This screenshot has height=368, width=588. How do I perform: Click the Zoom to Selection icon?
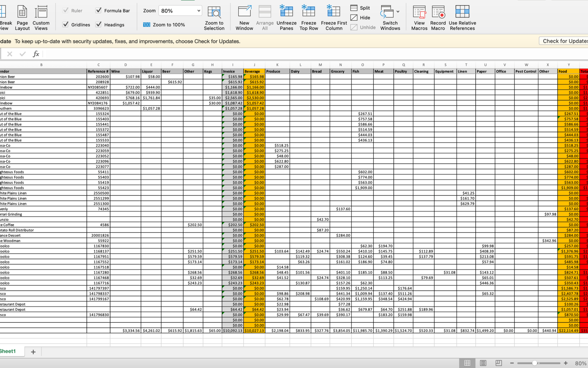coord(214,12)
